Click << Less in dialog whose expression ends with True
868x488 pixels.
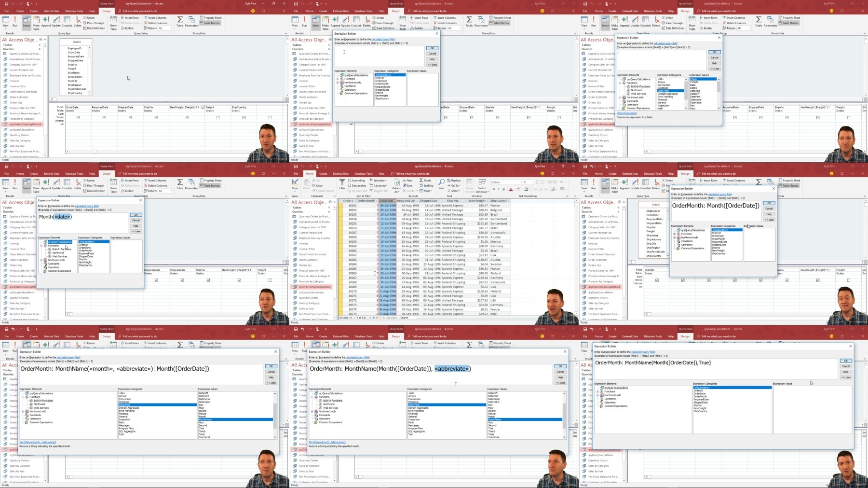coord(846,377)
